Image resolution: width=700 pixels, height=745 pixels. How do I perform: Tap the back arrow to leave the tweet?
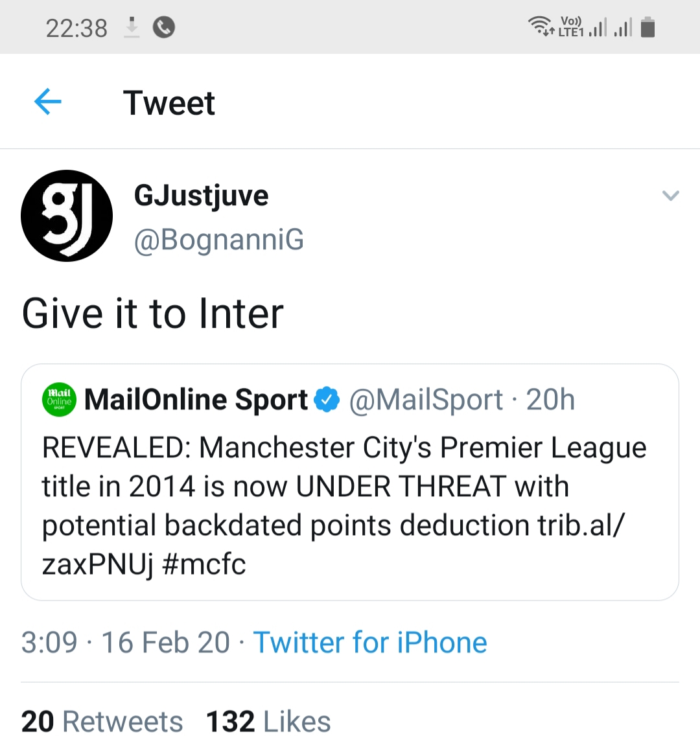tap(47, 102)
